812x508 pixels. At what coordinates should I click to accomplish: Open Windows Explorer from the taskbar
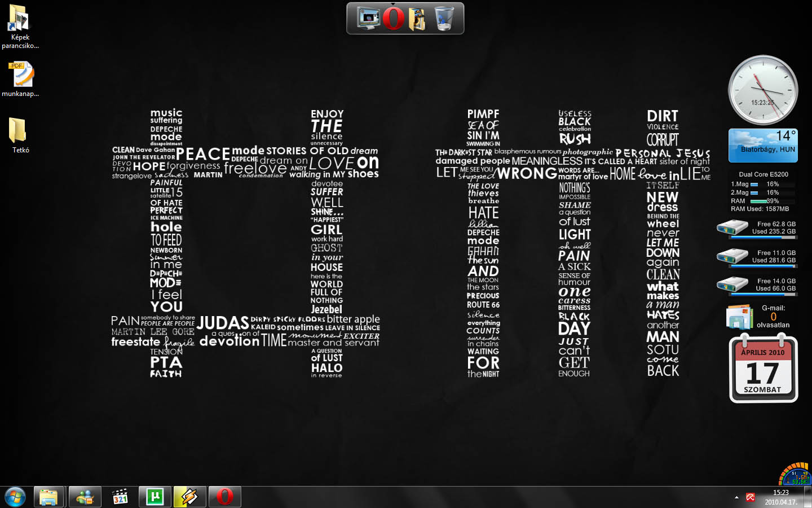tap(48, 497)
